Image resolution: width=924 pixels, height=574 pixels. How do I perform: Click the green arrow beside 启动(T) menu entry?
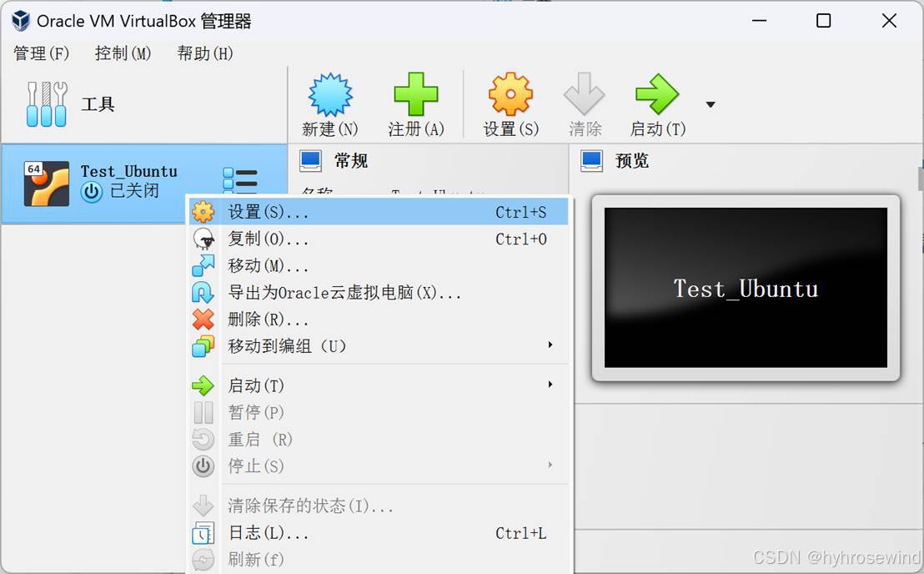tap(203, 385)
